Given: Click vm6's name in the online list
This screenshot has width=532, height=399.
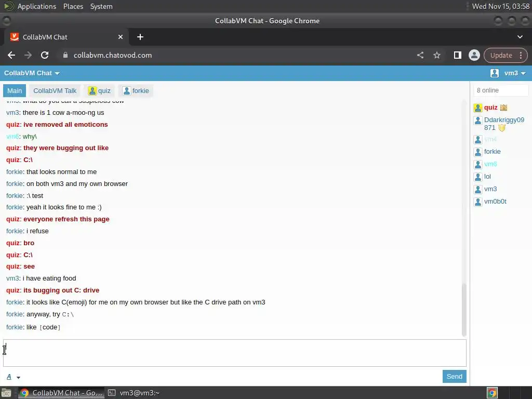Looking at the screenshot, I should [490, 164].
